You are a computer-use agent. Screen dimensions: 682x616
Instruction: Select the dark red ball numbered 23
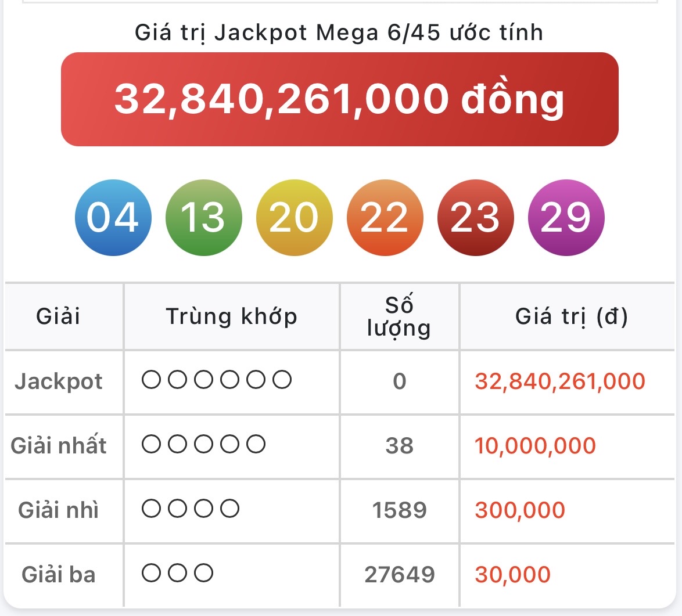coord(475,218)
